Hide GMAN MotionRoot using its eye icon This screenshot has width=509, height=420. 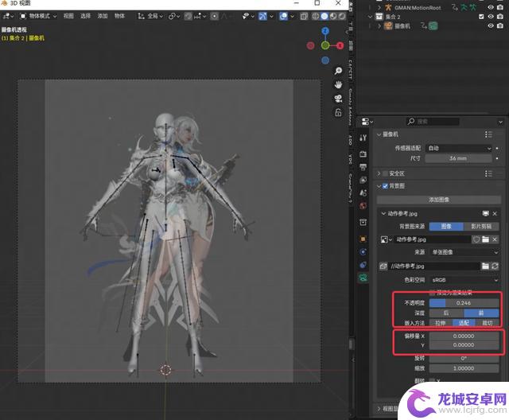(x=491, y=7)
